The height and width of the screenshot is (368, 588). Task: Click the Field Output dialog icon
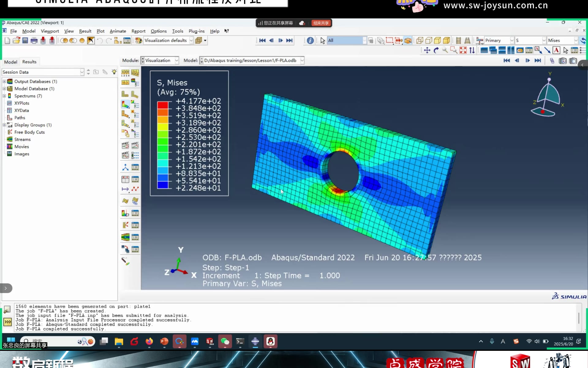point(480,40)
